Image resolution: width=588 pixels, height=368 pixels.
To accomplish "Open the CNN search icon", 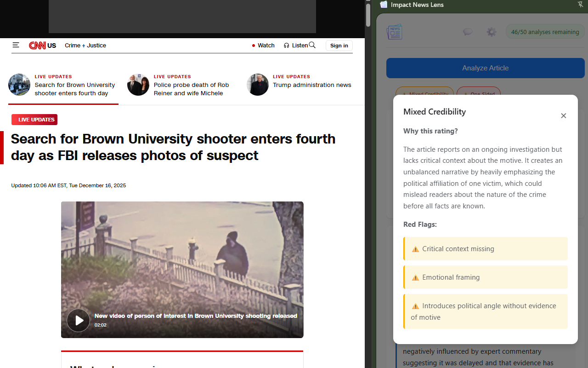I will tap(312, 45).
